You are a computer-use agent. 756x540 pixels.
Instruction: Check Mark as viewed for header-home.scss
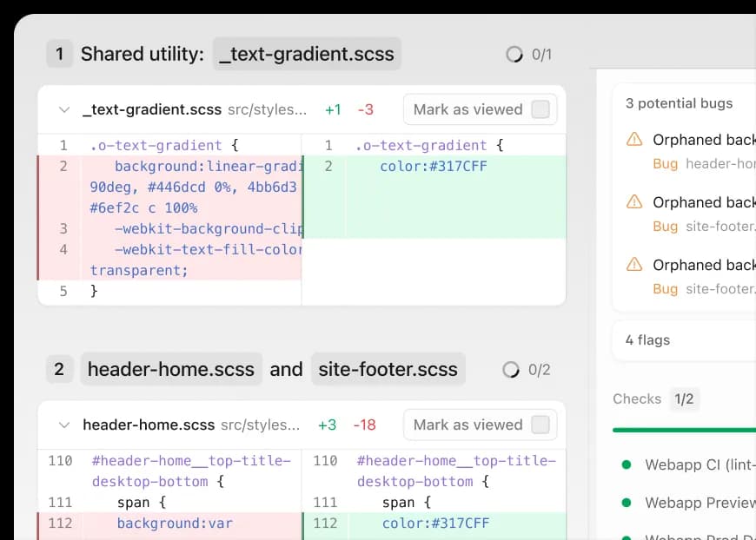tap(540, 425)
